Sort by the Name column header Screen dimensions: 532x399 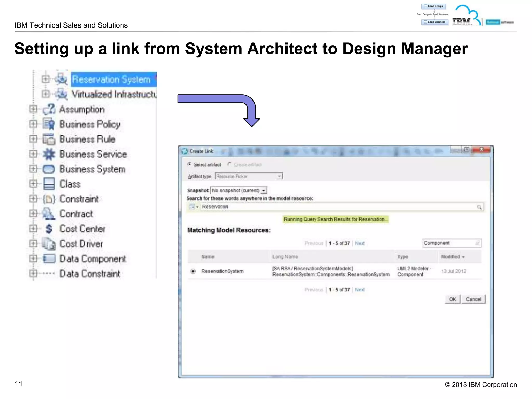208,257
